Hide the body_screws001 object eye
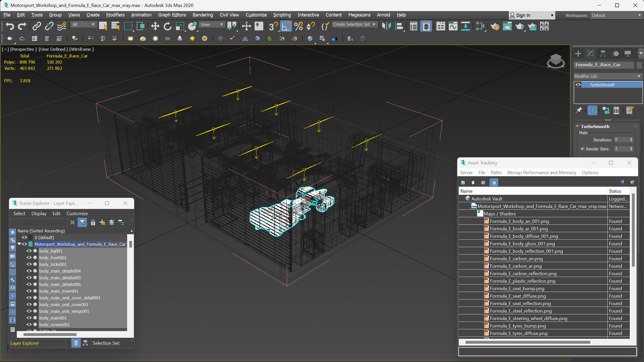 [x=29, y=324]
